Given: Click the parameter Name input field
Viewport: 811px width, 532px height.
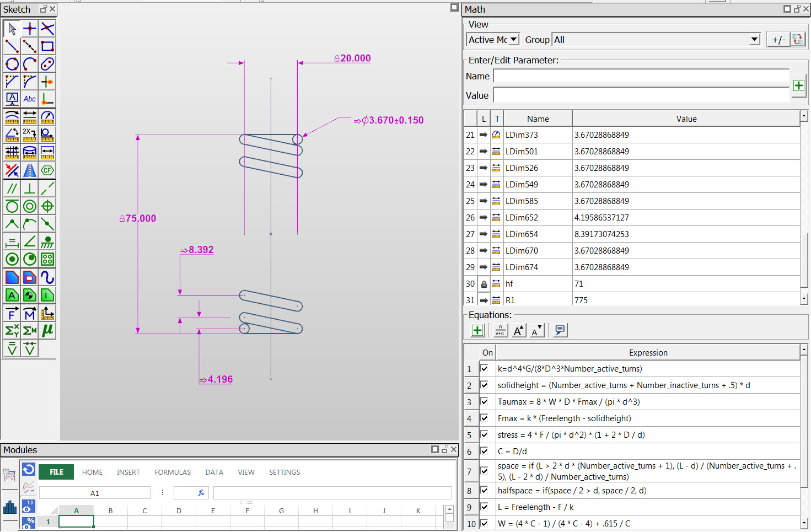Looking at the screenshot, I should click(x=641, y=76).
